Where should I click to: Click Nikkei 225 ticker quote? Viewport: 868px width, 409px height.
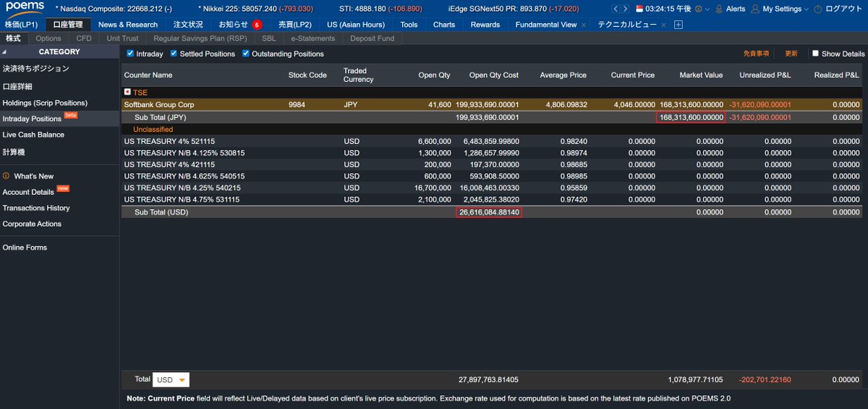click(x=255, y=9)
